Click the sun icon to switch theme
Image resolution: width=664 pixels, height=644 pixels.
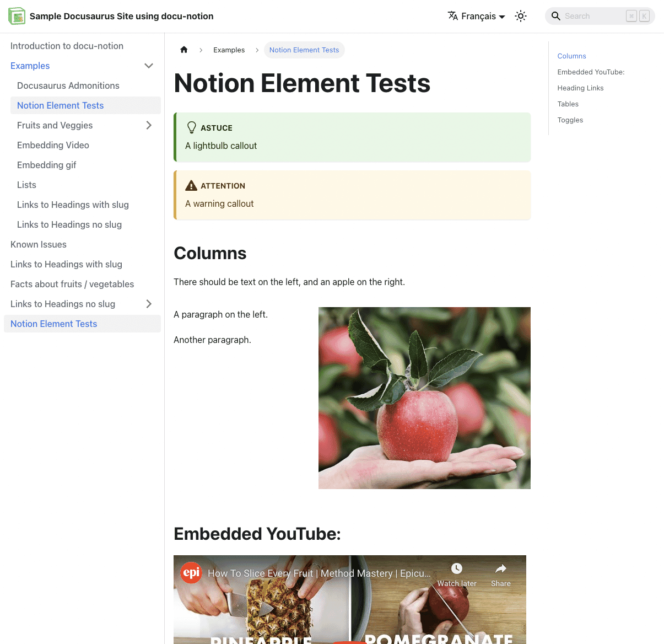tap(520, 16)
